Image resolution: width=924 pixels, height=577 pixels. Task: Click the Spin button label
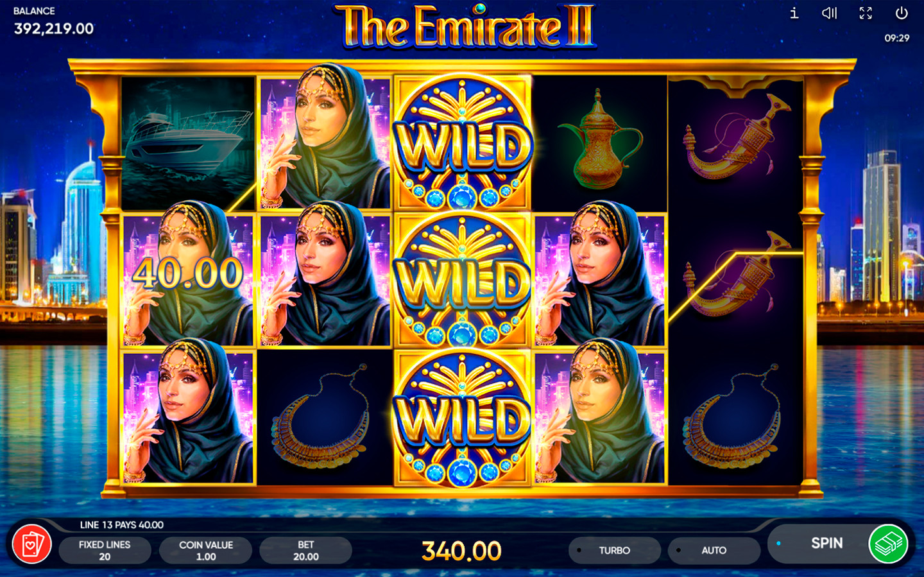click(x=826, y=543)
